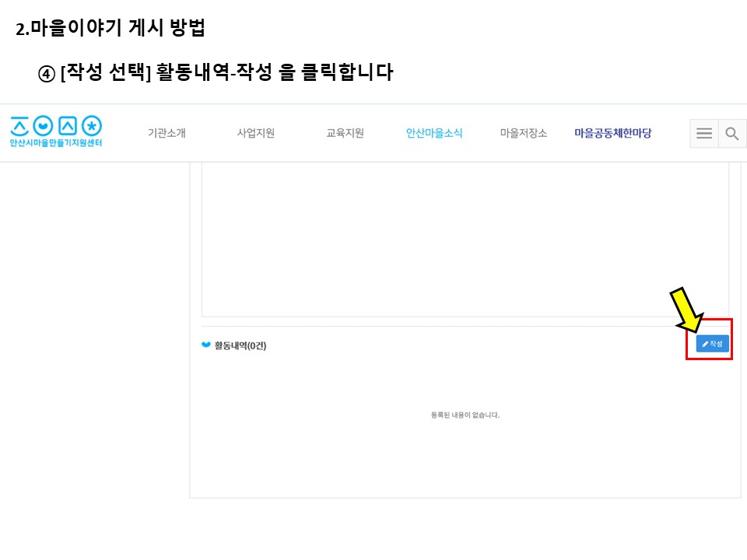Navigate to 마을공동체한마당

pyautogui.click(x=613, y=133)
